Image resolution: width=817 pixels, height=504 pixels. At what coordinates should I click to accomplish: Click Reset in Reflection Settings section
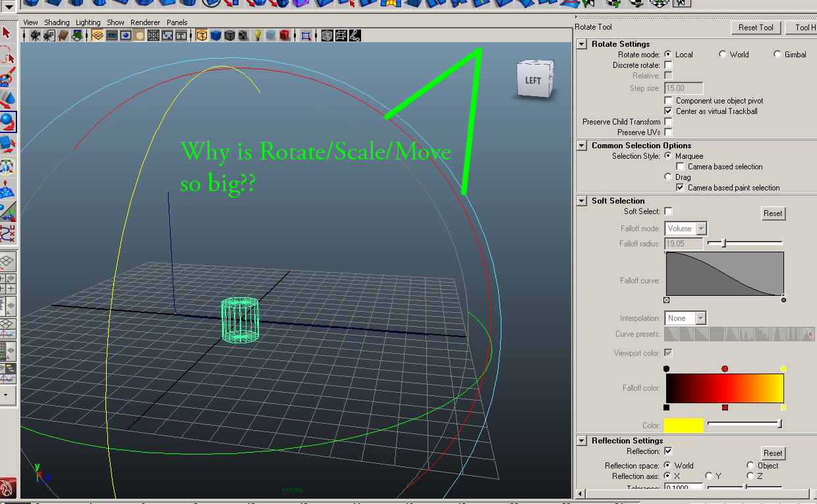point(773,453)
